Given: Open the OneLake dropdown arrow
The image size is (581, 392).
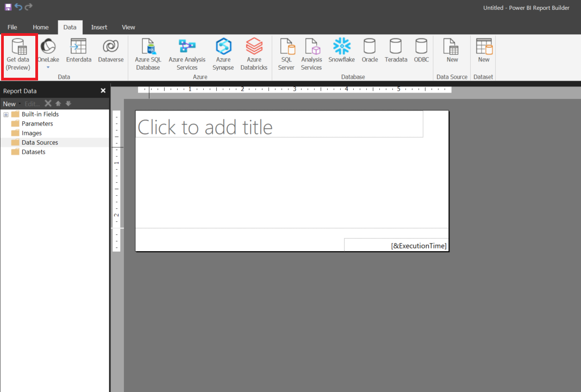Looking at the screenshot, I should (48, 68).
